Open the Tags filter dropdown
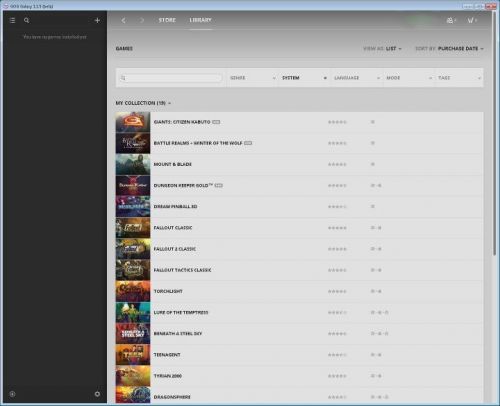Image resolution: width=500 pixels, height=406 pixels. [459, 78]
